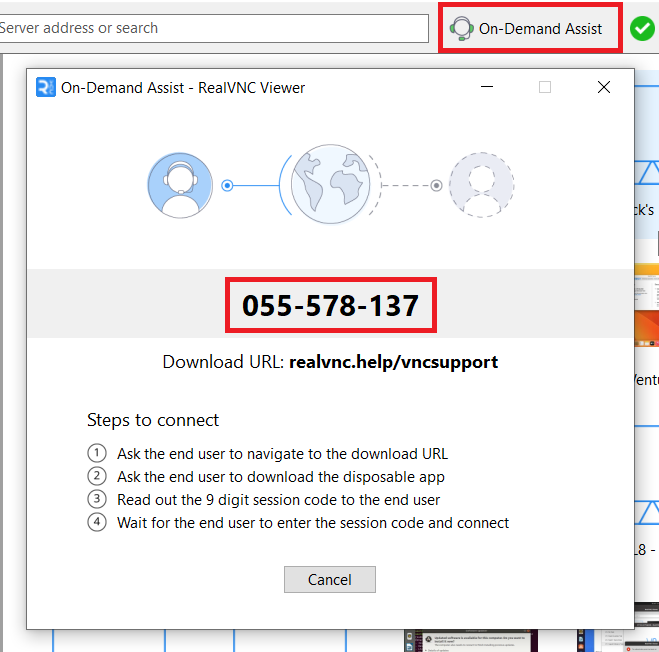Screen dimensions: 659x652
Task: Click the 055-578-137 session code
Action: click(330, 304)
